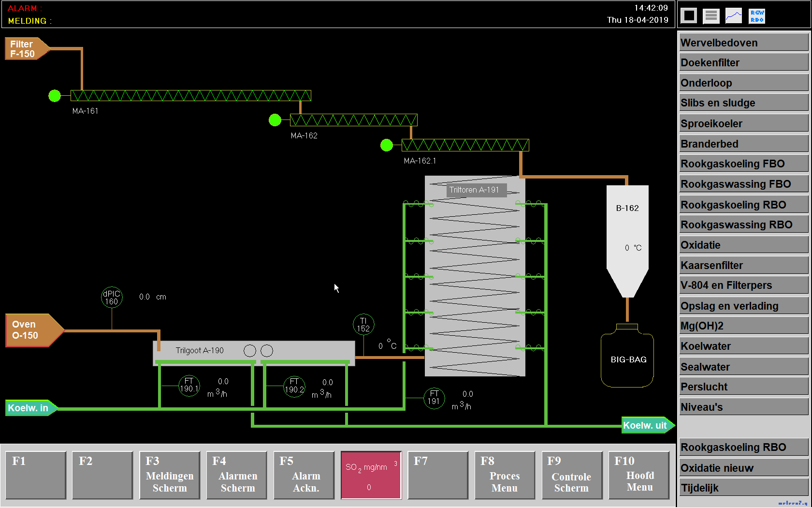Select the TI 152 temperature instrument
Viewport: 812px width, 508px height.
[x=363, y=325]
